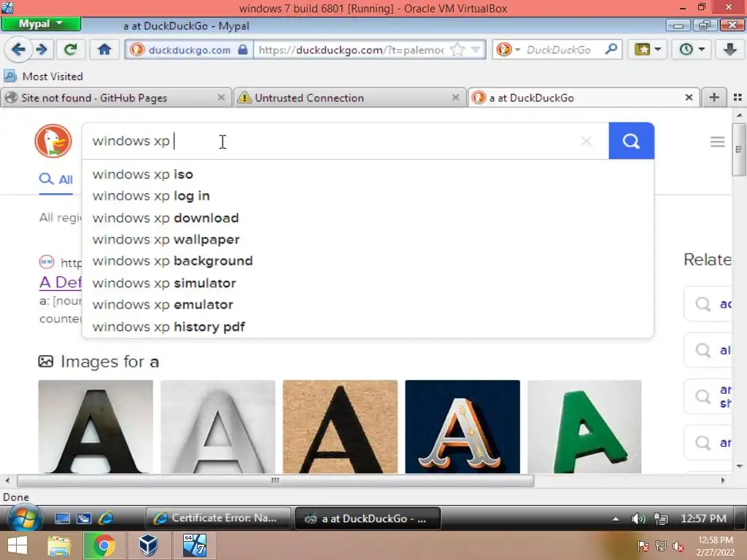Click the toolbar DuckDuckGo search box

click(x=558, y=50)
